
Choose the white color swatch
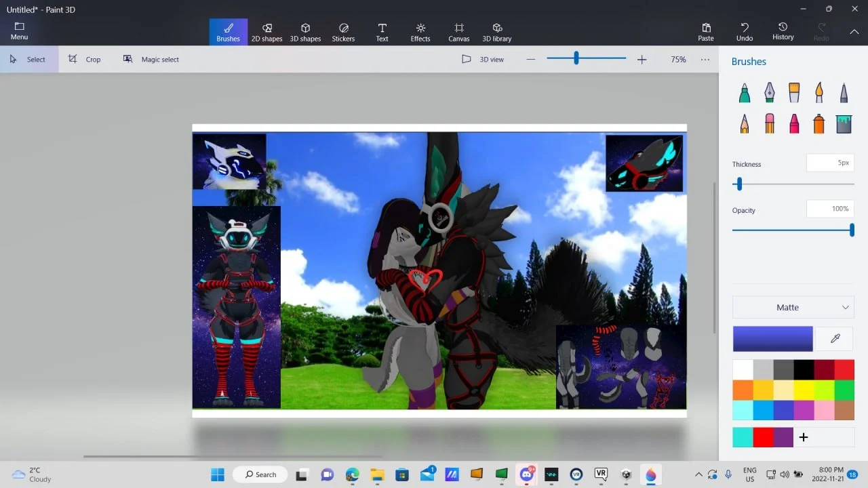[743, 369]
